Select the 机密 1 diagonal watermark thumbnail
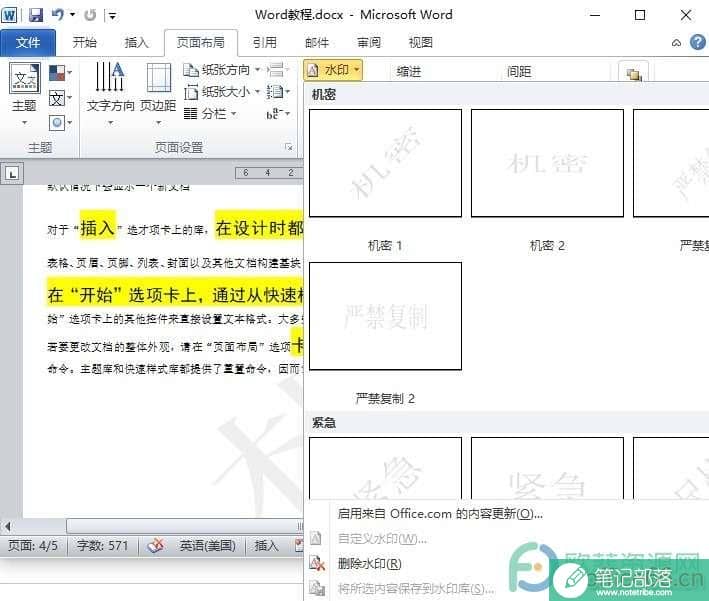 [385, 163]
